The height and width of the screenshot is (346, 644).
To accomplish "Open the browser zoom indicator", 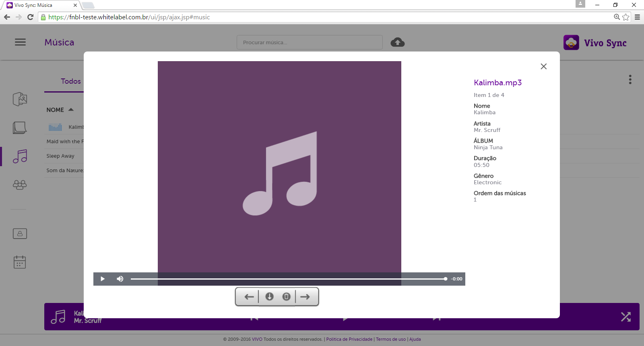I will point(617,17).
